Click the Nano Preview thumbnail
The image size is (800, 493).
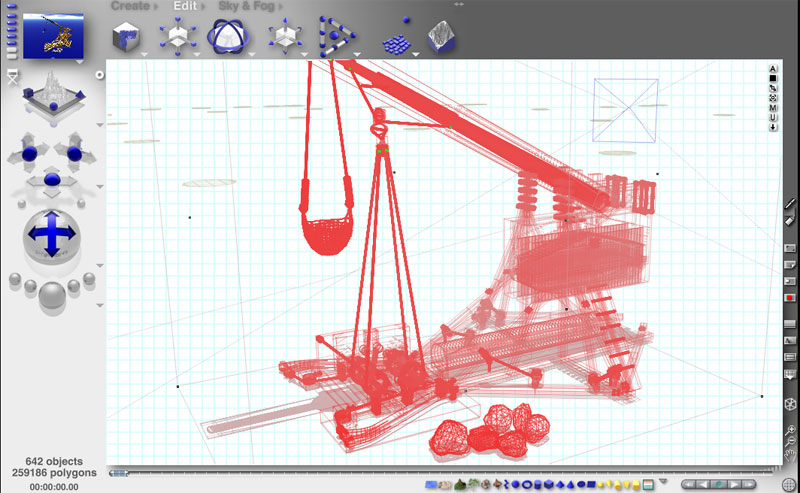tap(54, 36)
